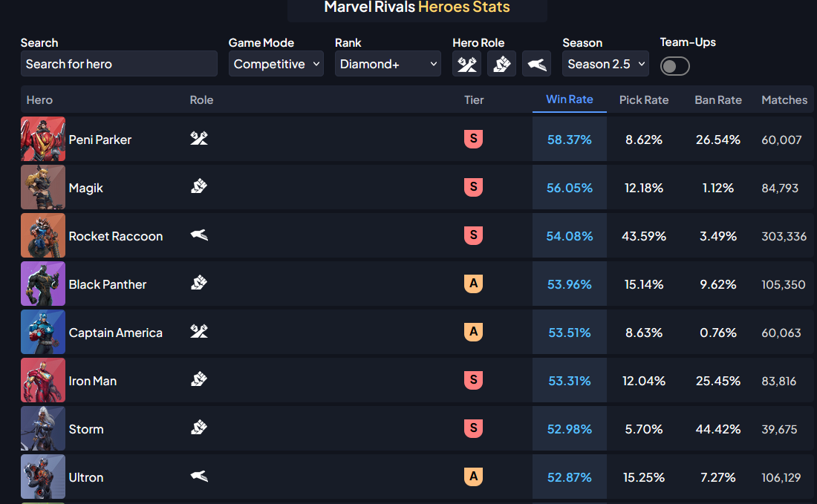Click Rocket Raccoon's S tier badge
The image size is (817, 504).
[474, 235]
